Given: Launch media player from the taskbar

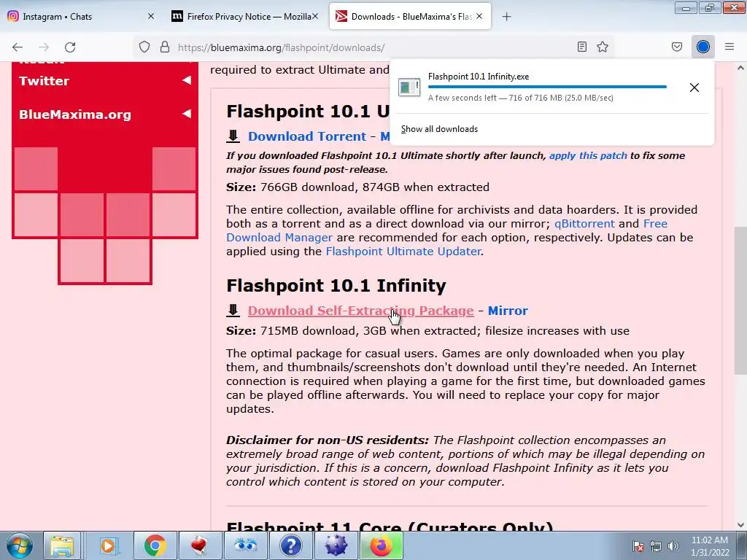Looking at the screenshot, I should point(109,545).
